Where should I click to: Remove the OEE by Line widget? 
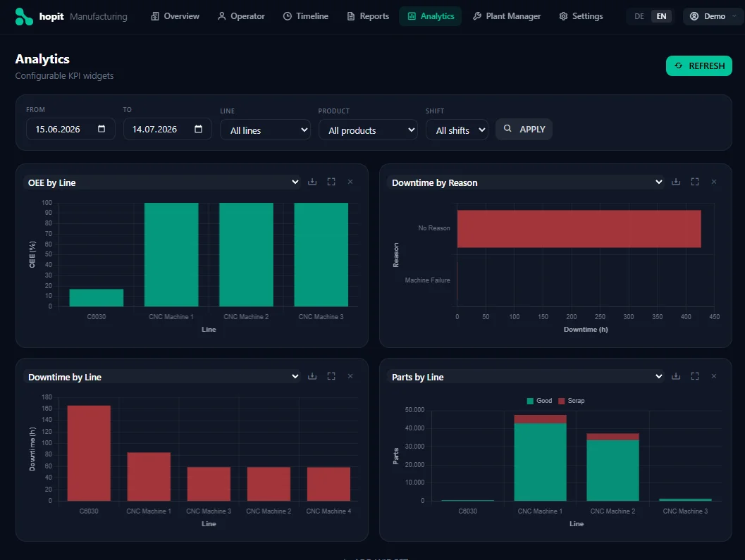(350, 182)
